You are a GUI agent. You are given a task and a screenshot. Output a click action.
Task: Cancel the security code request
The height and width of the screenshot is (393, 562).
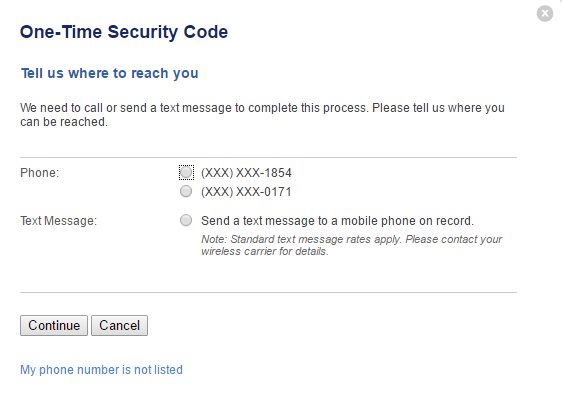pyautogui.click(x=119, y=326)
